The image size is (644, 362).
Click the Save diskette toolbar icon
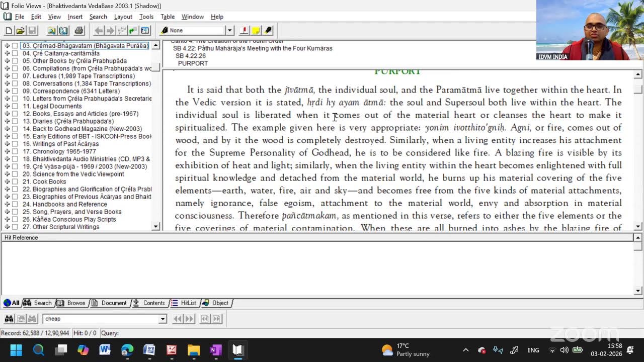click(32, 31)
